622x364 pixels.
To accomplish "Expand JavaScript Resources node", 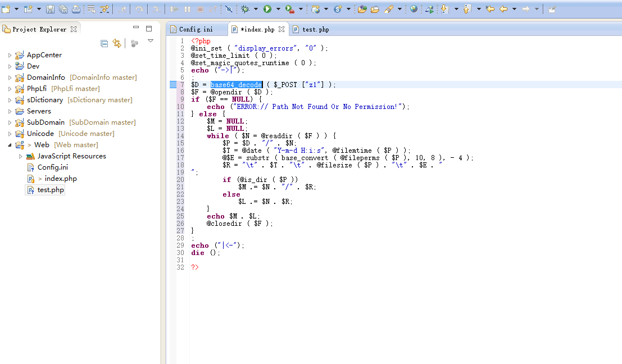I will point(21,156).
